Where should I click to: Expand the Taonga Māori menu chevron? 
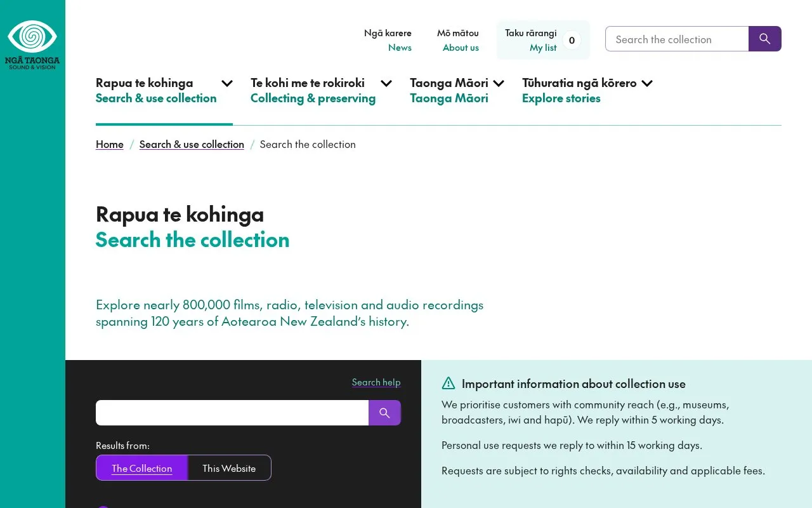tap(499, 83)
